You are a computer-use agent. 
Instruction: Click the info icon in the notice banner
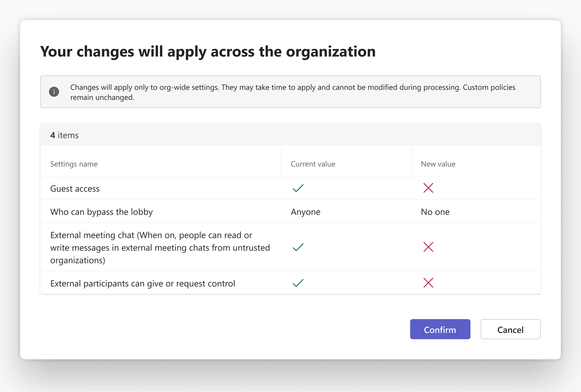54,92
